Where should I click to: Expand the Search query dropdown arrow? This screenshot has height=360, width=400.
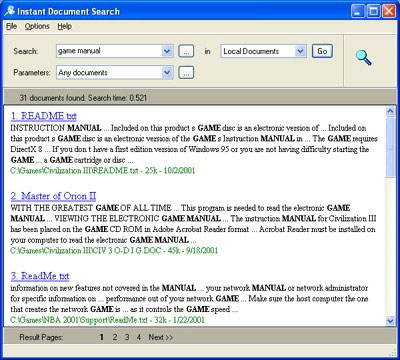coord(167,51)
